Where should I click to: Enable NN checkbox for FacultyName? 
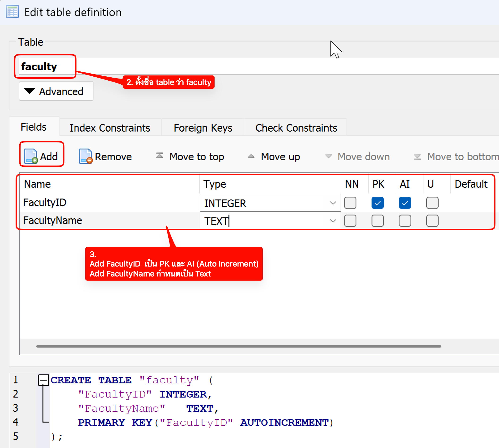click(x=350, y=220)
